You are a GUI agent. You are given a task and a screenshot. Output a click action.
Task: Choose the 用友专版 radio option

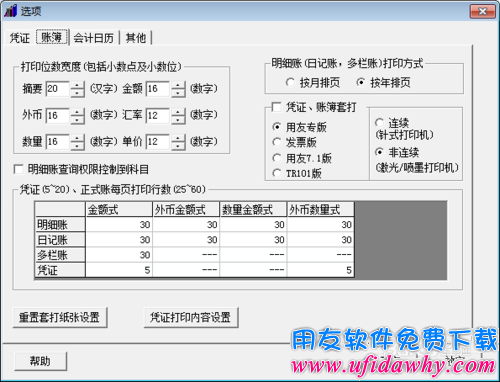point(277,127)
